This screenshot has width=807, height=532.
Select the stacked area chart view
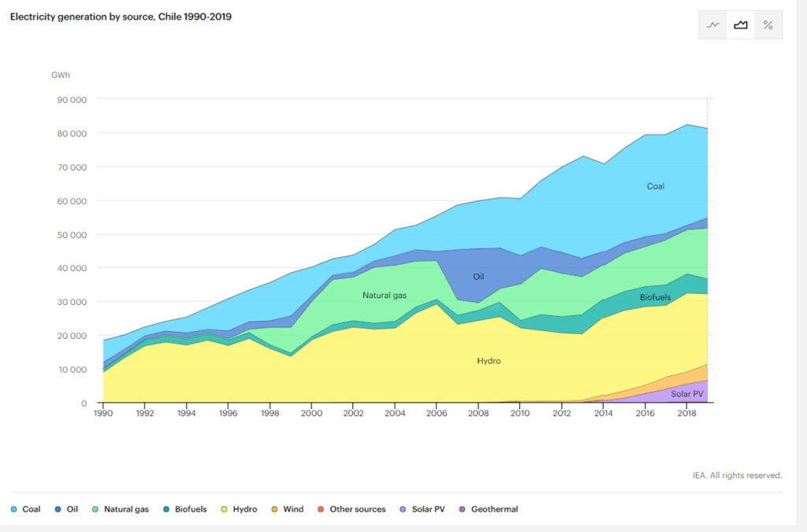click(x=740, y=25)
